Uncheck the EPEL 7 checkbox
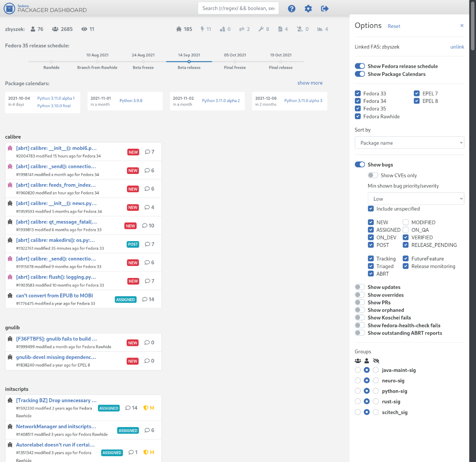The image size is (476, 462). click(x=417, y=93)
